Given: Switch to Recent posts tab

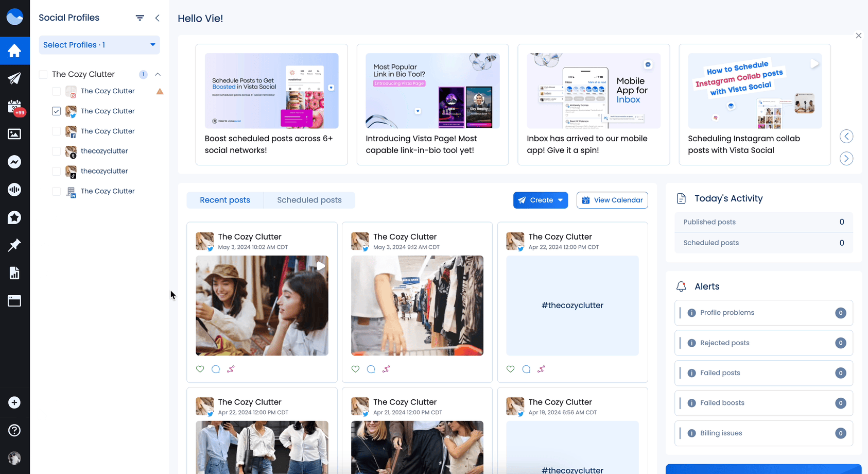Looking at the screenshot, I should click(x=225, y=200).
